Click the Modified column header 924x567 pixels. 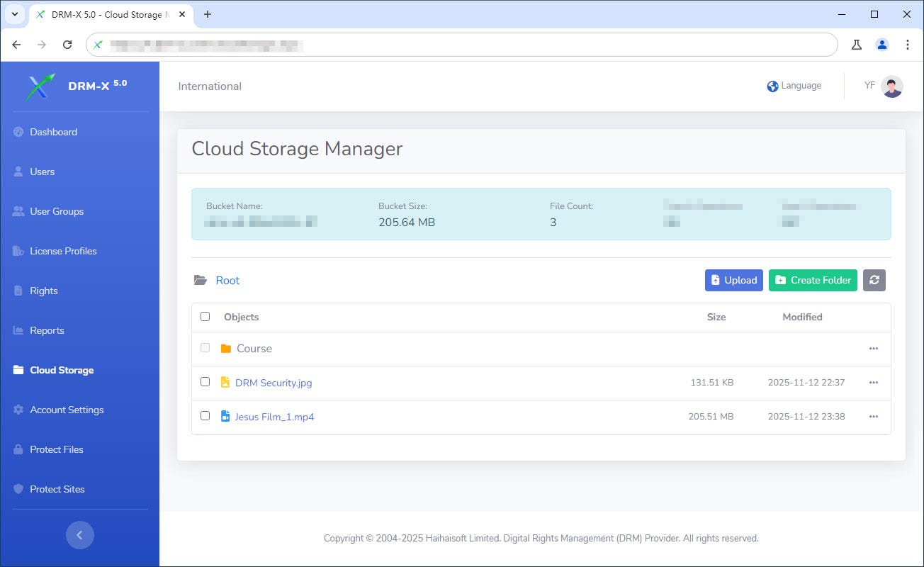click(802, 317)
